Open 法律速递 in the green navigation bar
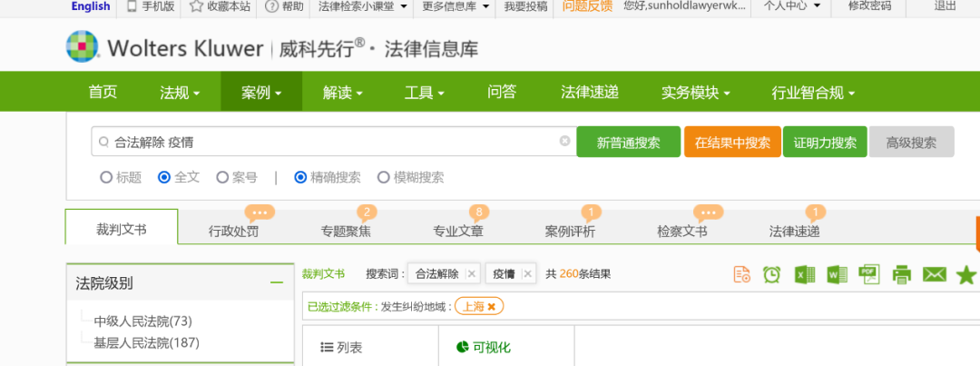 coord(590,92)
